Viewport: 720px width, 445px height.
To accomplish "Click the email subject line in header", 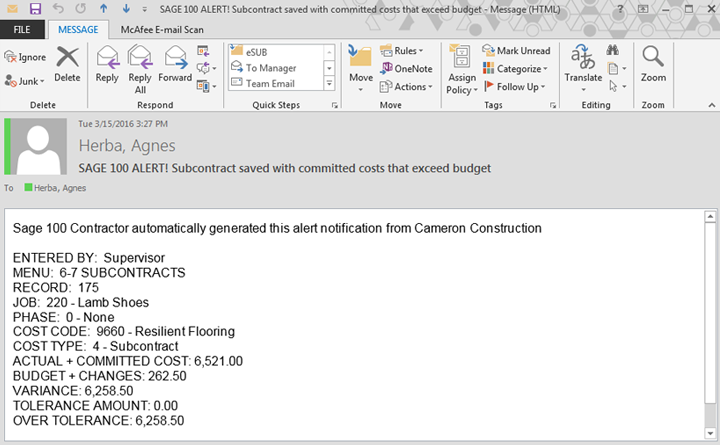I will 285,168.
